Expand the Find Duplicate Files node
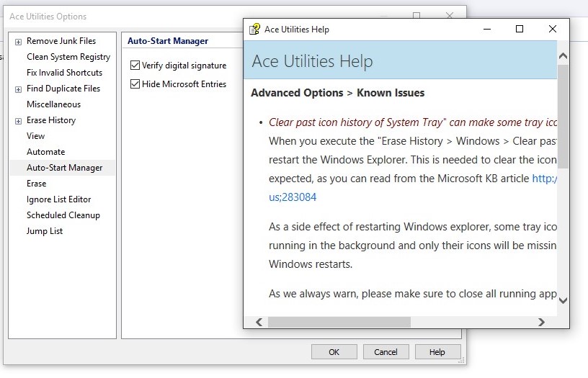Image resolution: width=588 pixels, height=378 pixels. 18,89
